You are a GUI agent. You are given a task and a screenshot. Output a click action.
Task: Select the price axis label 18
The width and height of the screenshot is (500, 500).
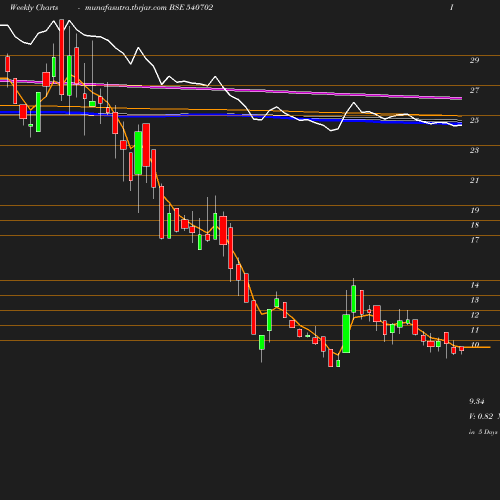click(x=475, y=225)
